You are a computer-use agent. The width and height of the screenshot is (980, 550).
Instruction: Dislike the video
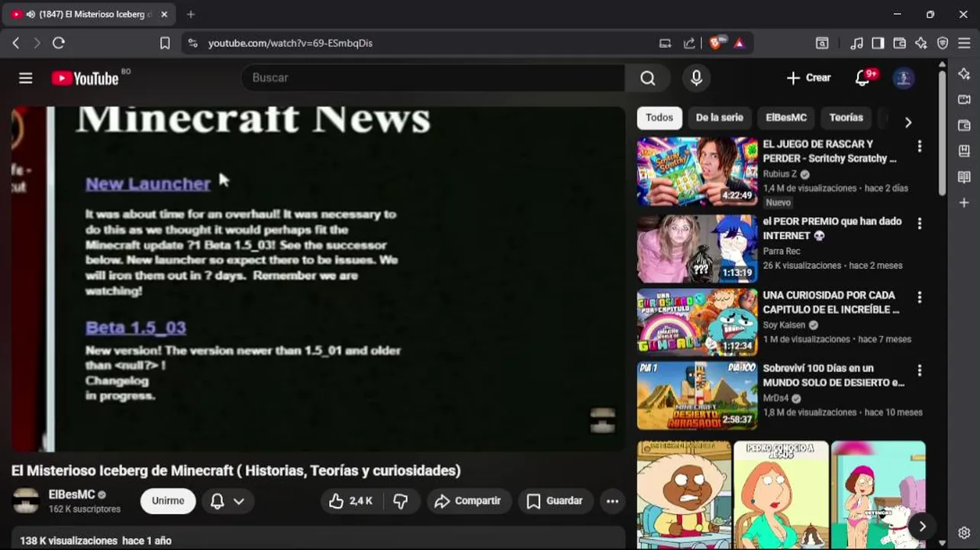(400, 501)
